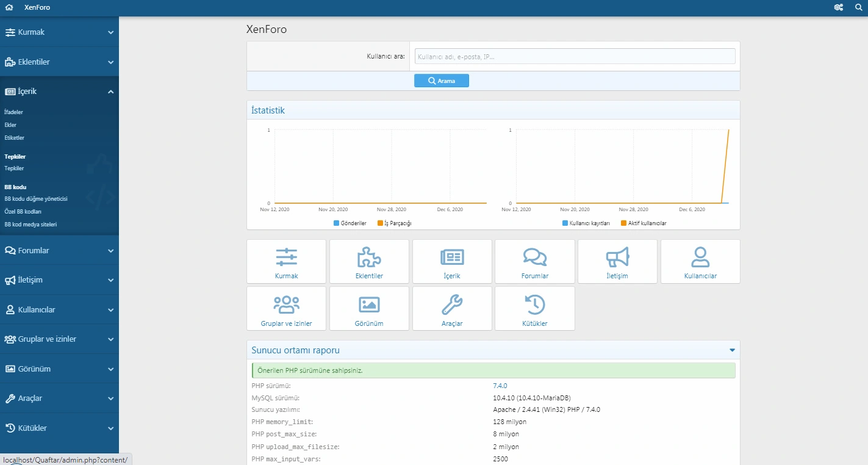868x465 pixels.
Task: Open the non-bold Tepkiler submenu entry
Action: tap(14, 168)
